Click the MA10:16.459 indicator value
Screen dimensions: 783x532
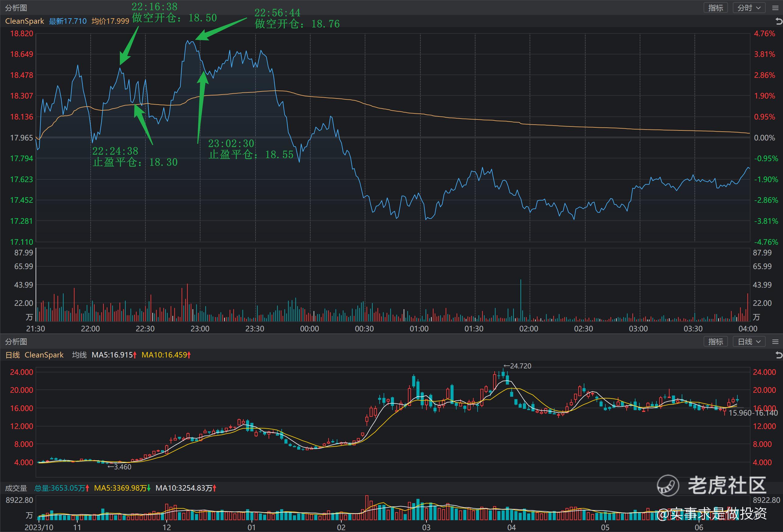click(166, 355)
